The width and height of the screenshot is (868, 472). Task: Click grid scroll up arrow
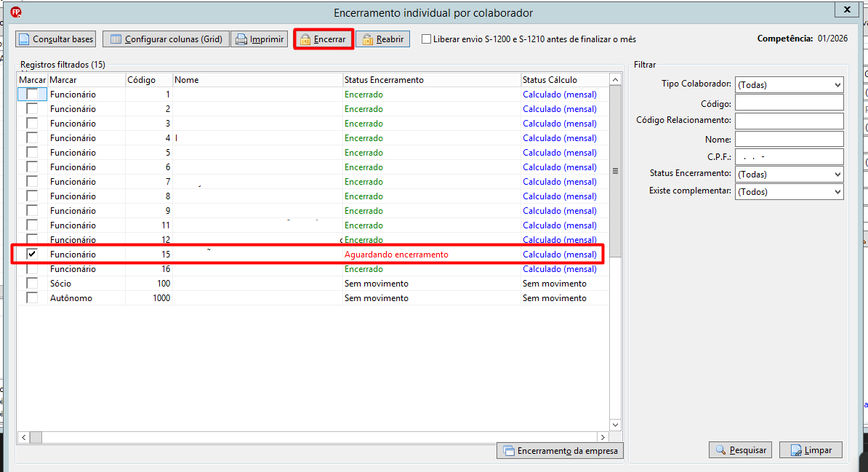point(615,80)
